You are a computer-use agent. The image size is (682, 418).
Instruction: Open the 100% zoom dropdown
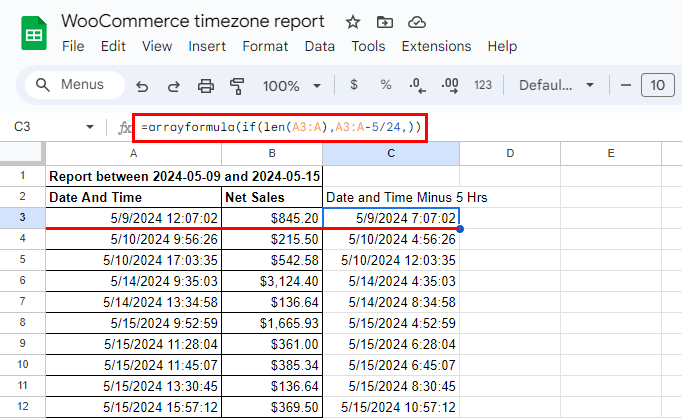pos(288,86)
